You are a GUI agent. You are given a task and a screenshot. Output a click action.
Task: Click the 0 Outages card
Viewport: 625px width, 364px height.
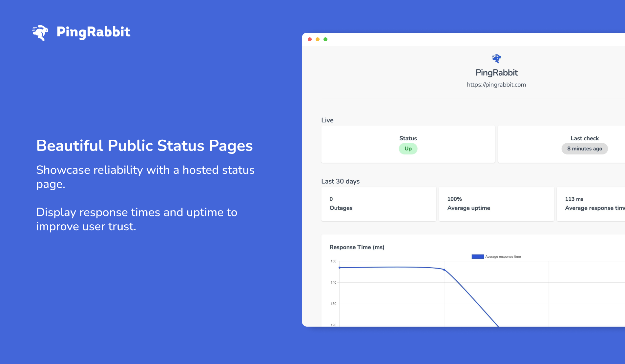pyautogui.click(x=379, y=204)
